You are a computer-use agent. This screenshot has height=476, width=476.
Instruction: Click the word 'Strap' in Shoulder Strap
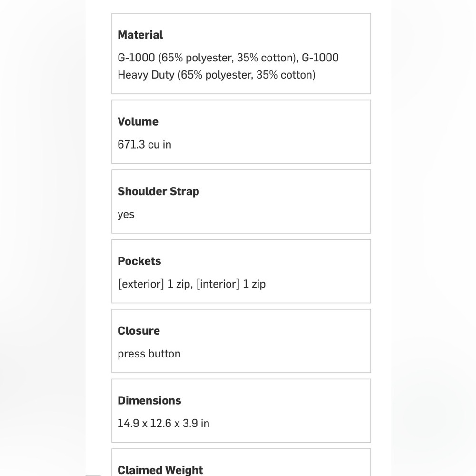(184, 191)
